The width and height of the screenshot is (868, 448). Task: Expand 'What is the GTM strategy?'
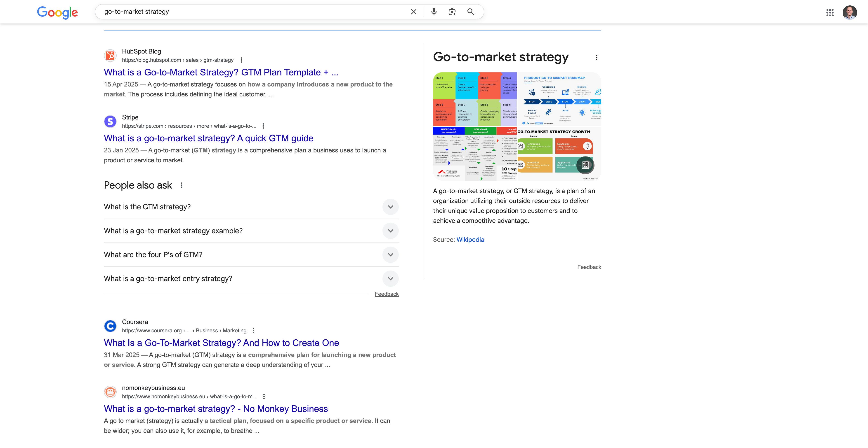coord(251,207)
